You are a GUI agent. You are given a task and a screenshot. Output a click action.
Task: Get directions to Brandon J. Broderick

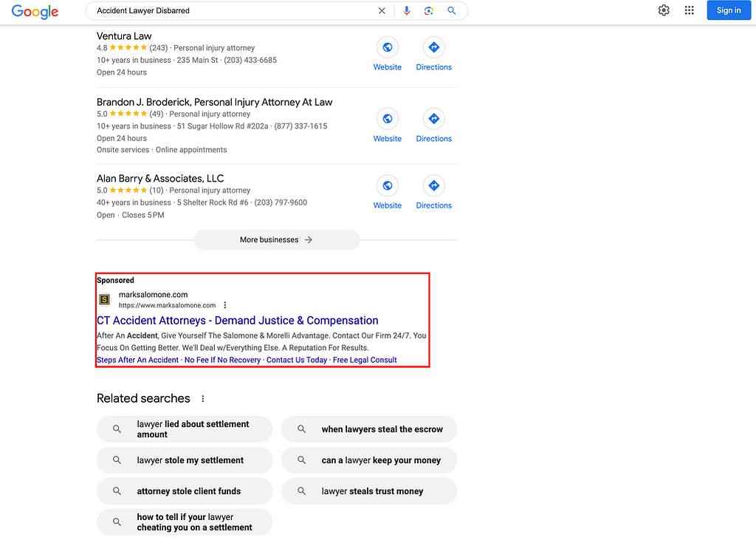point(434,119)
